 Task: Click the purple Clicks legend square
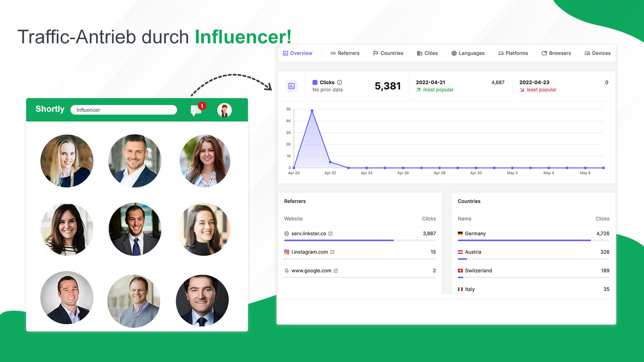315,82
